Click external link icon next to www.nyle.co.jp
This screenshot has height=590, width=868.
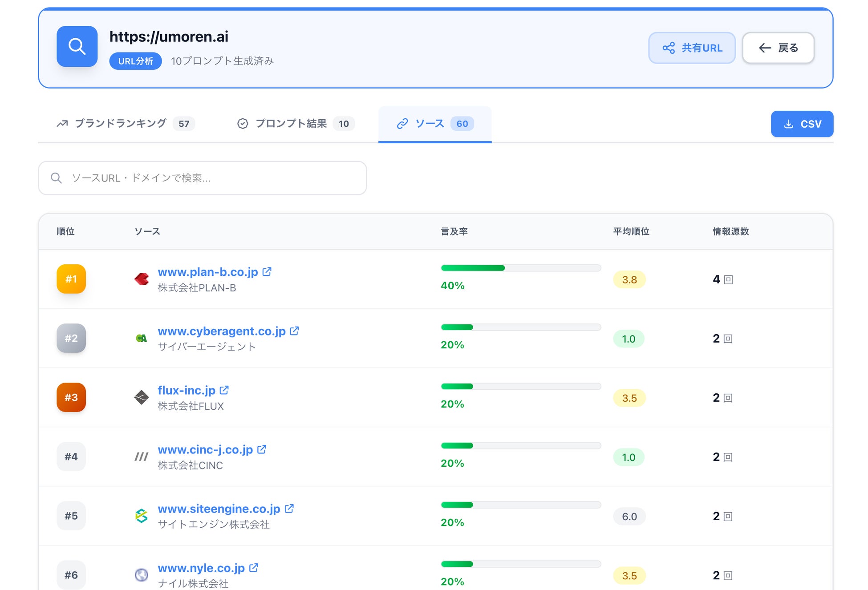pos(254,567)
